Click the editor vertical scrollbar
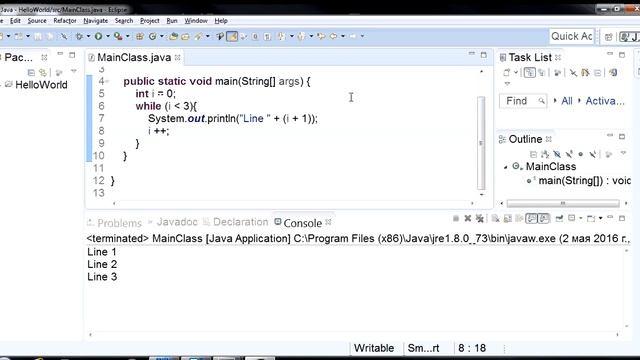 coord(481,143)
